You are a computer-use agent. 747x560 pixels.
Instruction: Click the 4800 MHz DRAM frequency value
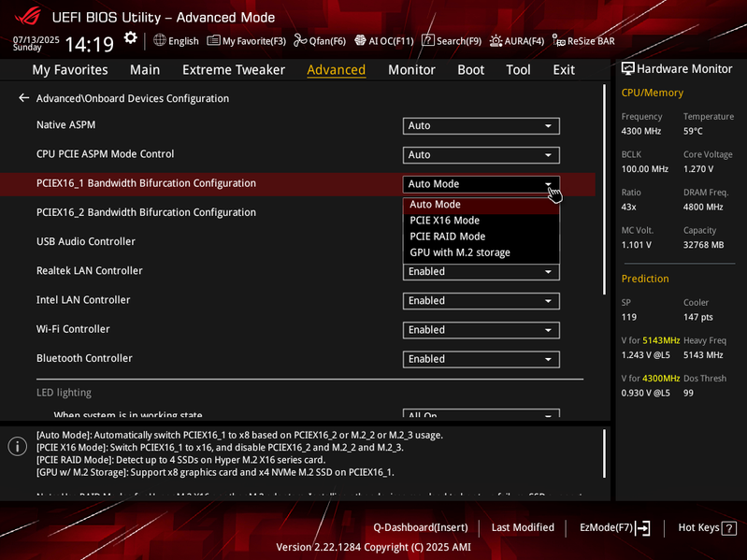(x=703, y=208)
